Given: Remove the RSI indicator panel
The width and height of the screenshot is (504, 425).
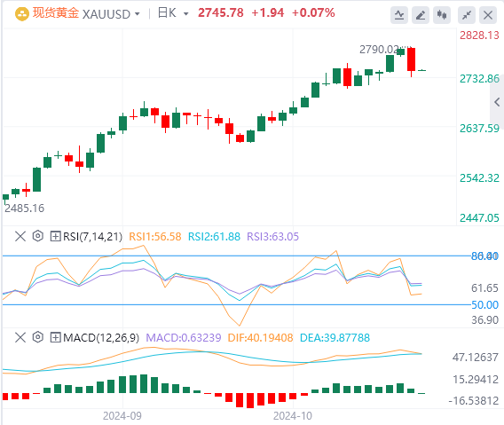Looking at the screenshot, I should point(20,237).
